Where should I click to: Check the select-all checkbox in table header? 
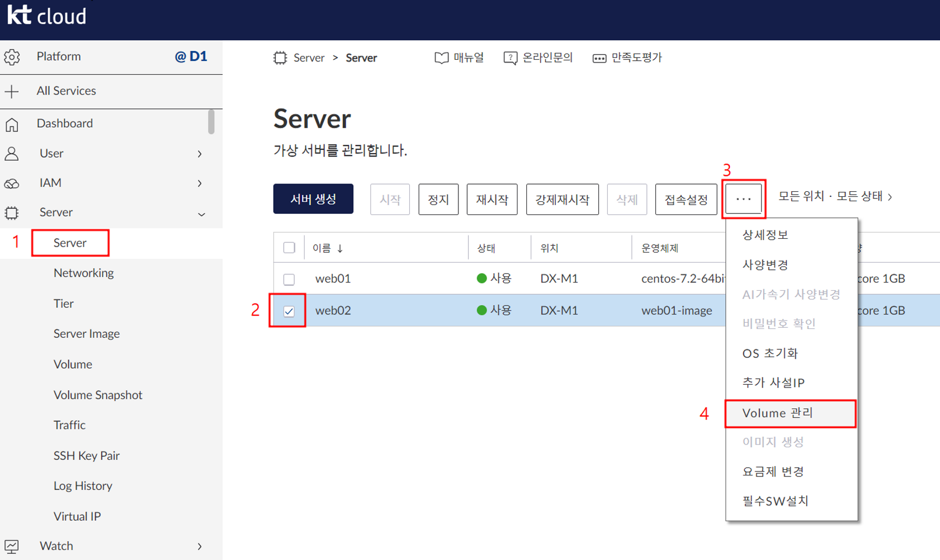tap(289, 247)
